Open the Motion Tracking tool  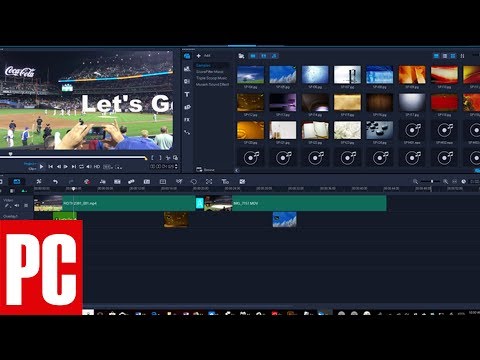131,181
